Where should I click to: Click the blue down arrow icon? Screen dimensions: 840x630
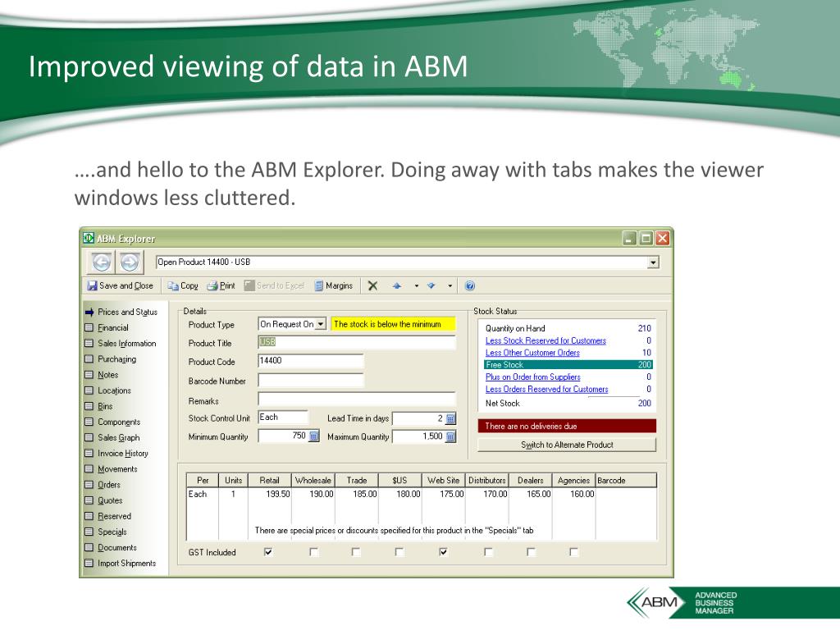(431, 286)
